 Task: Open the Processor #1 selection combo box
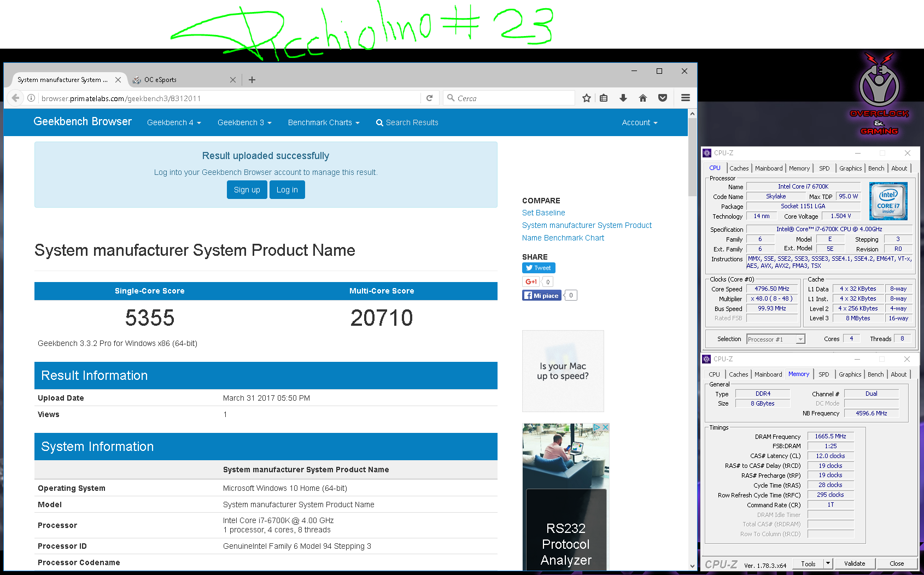tap(776, 339)
